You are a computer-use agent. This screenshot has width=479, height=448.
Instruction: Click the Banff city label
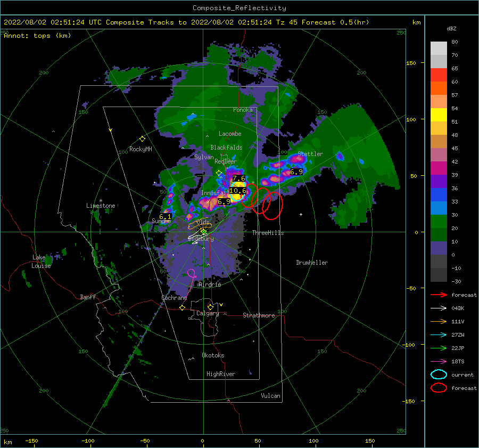click(x=88, y=297)
